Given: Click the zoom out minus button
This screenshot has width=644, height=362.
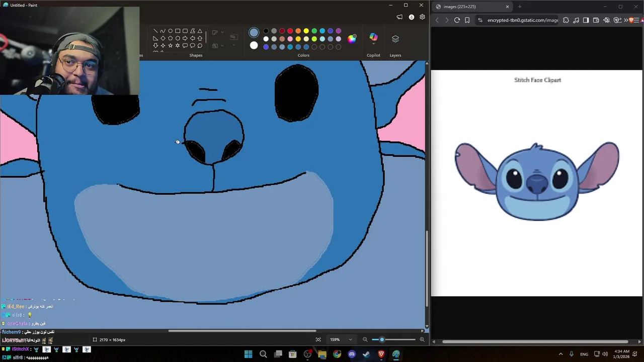Looking at the screenshot, I should [x=365, y=340].
